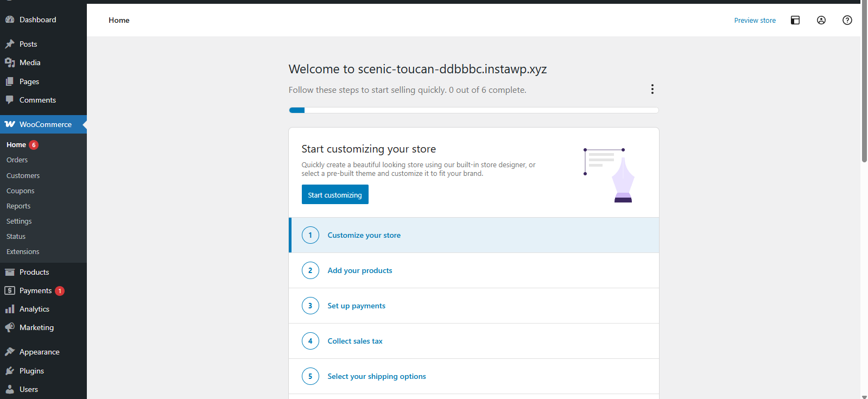
Task: Open the task list three-dot options menu
Action: pyautogui.click(x=652, y=89)
